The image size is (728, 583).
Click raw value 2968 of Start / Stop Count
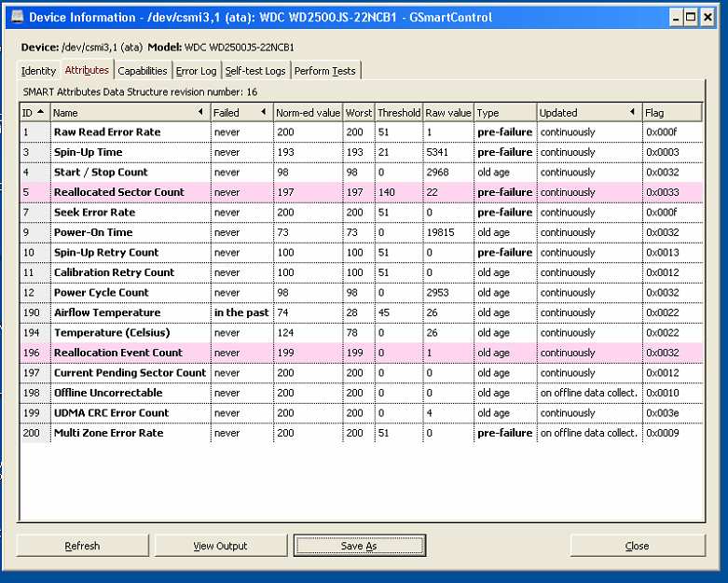click(437, 172)
